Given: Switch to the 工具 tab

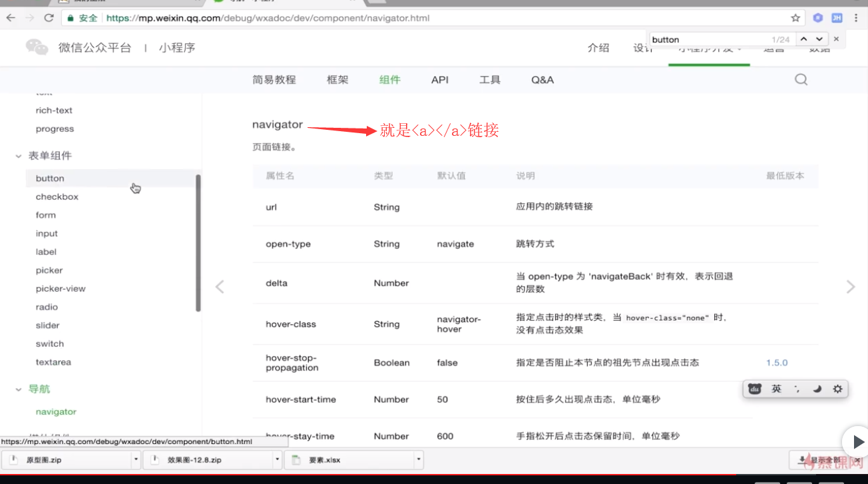Looking at the screenshot, I should [x=490, y=79].
